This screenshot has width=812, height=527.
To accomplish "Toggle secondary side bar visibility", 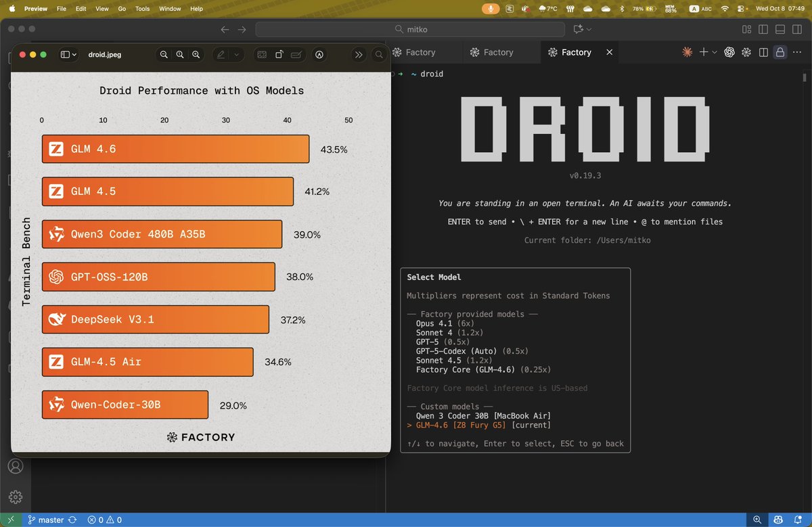I will coord(797,29).
